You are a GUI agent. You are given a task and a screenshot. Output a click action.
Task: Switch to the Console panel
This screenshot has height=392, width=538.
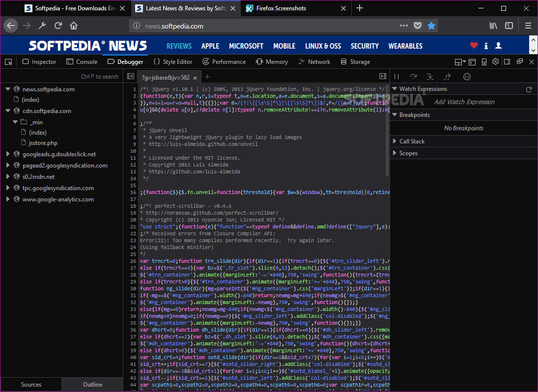[82, 62]
